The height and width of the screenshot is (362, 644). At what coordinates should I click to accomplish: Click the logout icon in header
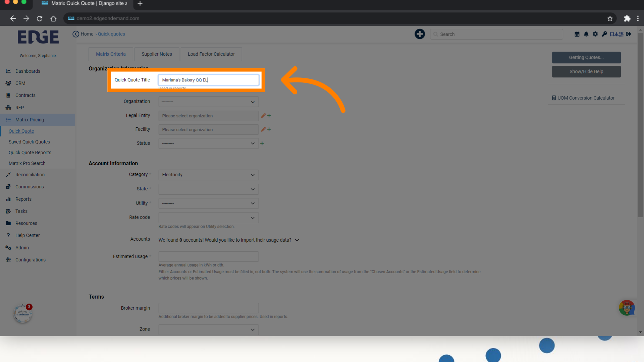point(629,34)
